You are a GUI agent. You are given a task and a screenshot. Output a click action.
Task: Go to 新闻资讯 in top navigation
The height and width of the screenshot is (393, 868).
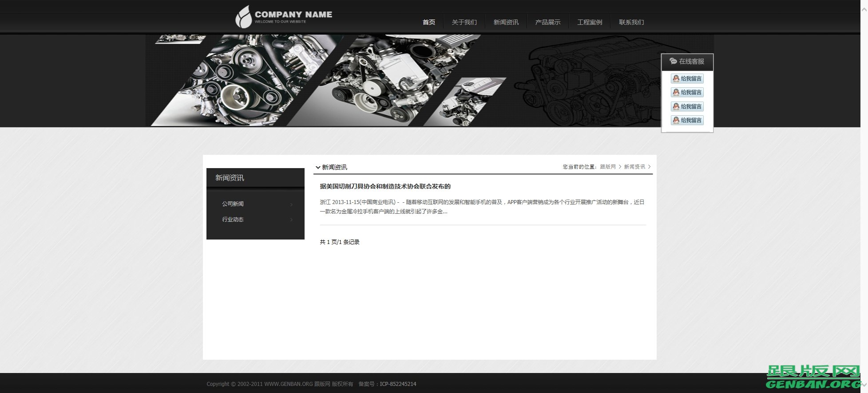pyautogui.click(x=506, y=22)
